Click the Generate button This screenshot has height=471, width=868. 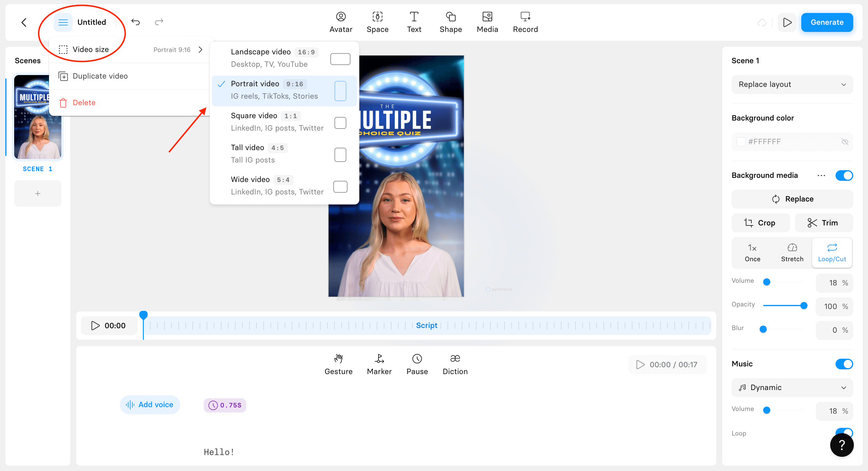tap(827, 22)
